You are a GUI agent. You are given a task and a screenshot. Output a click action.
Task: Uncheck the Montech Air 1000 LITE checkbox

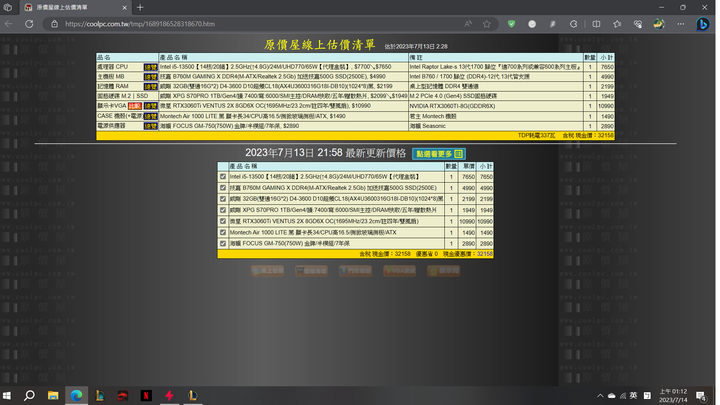(223, 232)
